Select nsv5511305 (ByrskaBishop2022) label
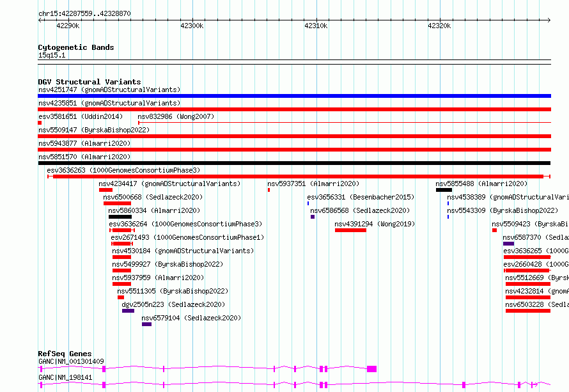569x392 pixels. (173, 291)
